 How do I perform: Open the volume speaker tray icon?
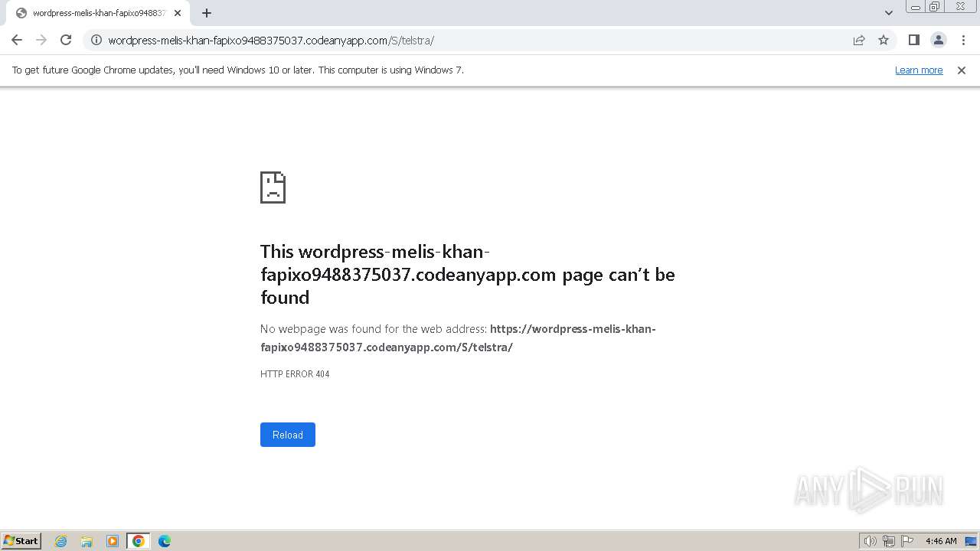coord(870,541)
